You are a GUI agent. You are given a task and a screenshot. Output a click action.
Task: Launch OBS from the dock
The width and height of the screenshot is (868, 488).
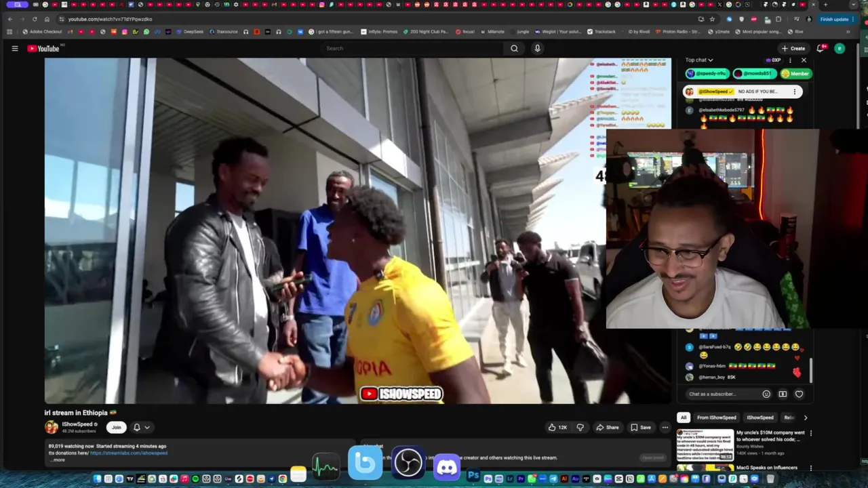[408, 464]
